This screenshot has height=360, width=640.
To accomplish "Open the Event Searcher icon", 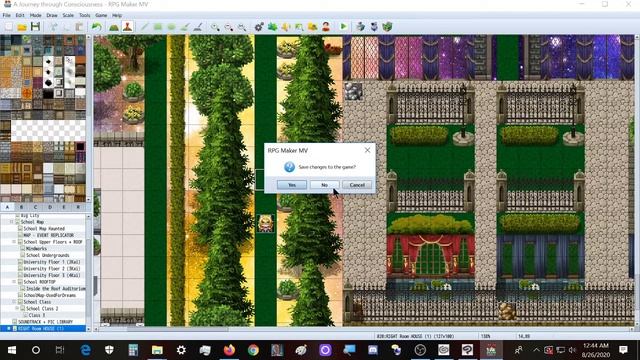I will pos(299,27).
